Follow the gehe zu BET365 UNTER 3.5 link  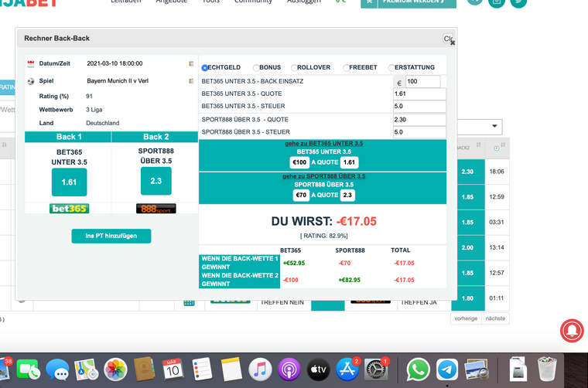324,144
